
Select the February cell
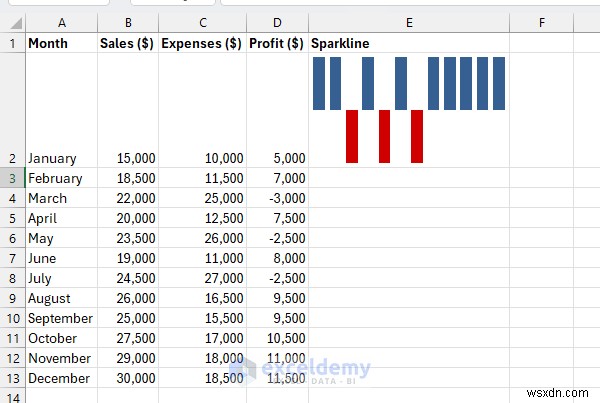click(62, 178)
